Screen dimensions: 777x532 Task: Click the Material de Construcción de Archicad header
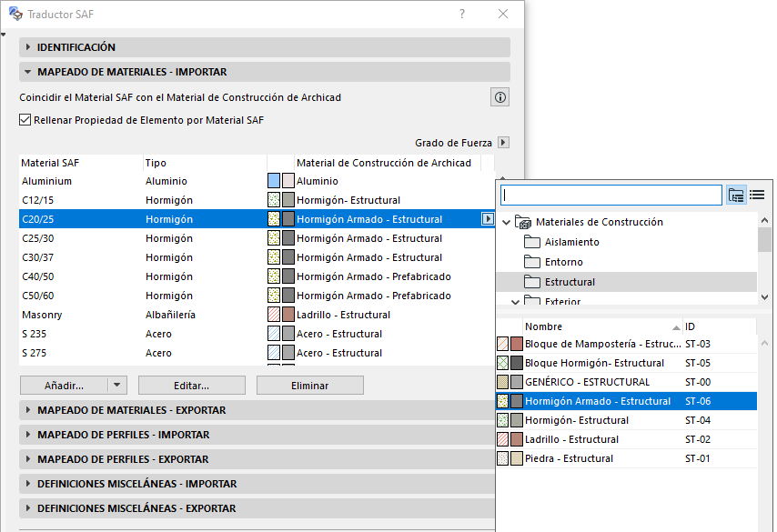point(388,163)
